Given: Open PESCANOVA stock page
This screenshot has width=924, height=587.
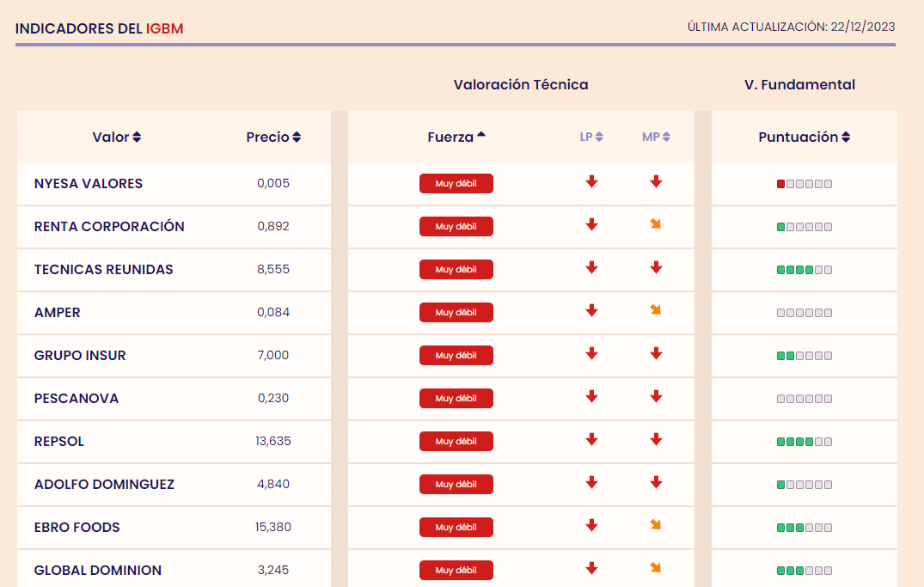Looking at the screenshot, I should tap(76, 399).
